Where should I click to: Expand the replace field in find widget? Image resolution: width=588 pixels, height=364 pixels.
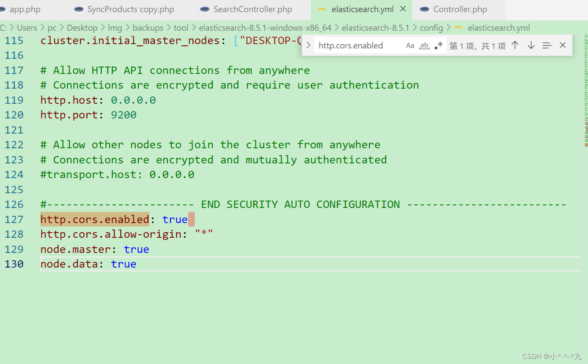(x=308, y=45)
